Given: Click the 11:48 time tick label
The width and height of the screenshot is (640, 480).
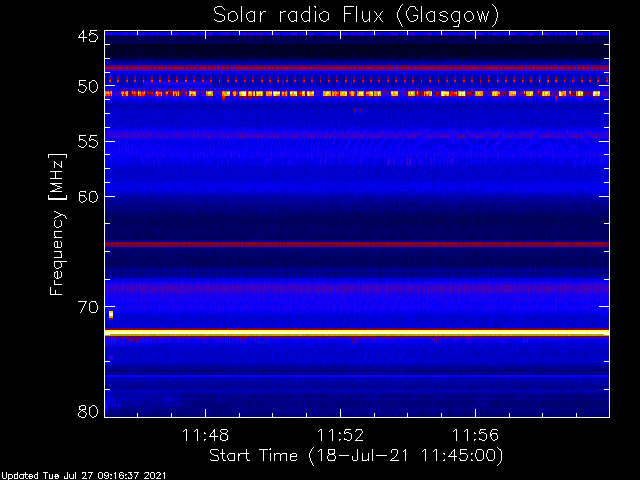Looking at the screenshot, I should (205, 435).
